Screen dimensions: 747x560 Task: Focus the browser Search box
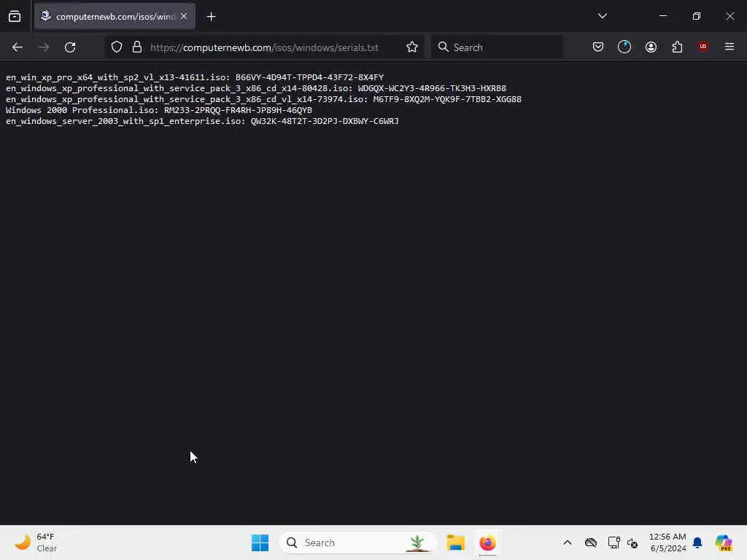click(497, 47)
